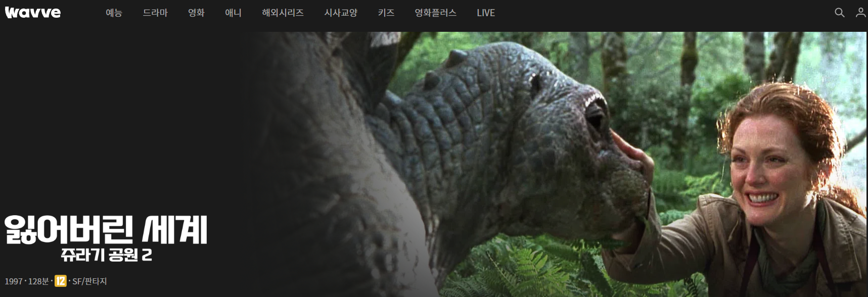Open the 해외시리즈 category
Screen dimensions: 868x297
(x=283, y=13)
